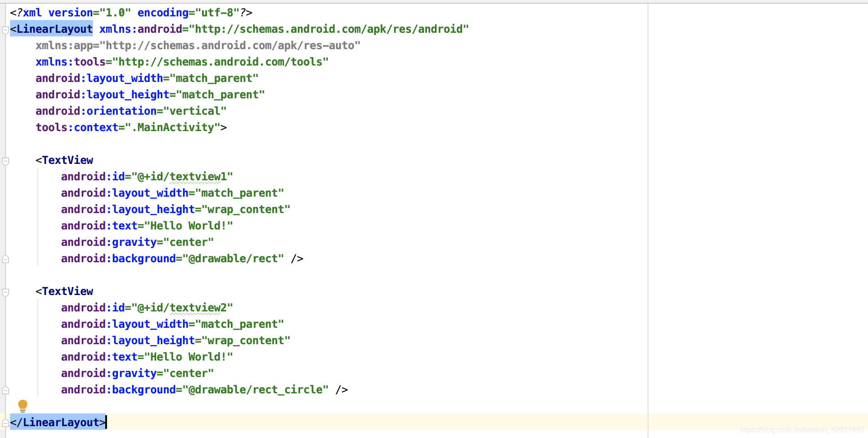Click the greyed xmlns:app attribute line

[198, 46]
